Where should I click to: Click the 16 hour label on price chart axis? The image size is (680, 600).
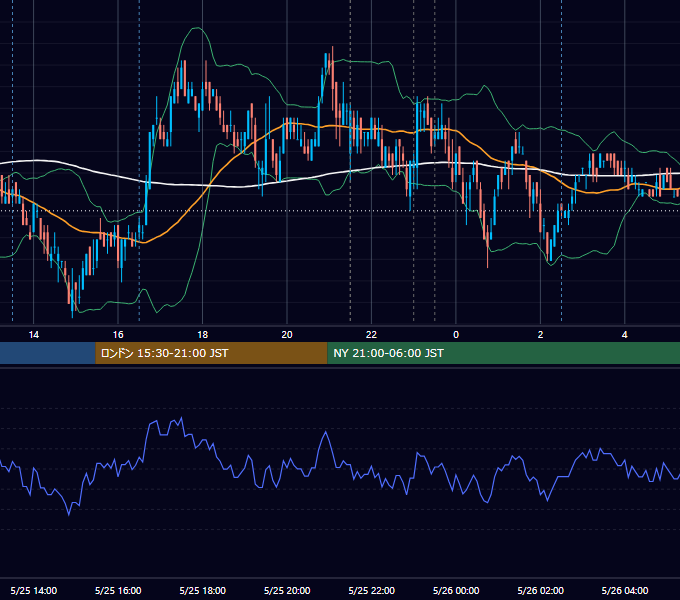[x=118, y=335]
